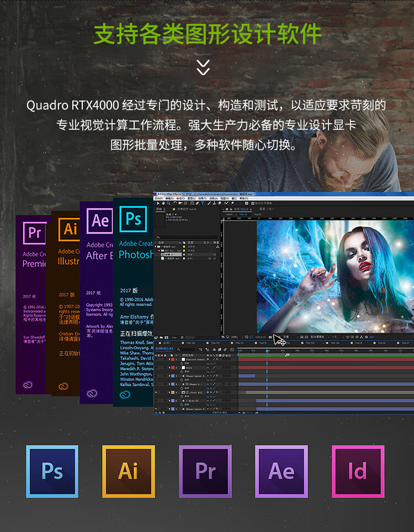Image resolution: width=414 pixels, height=532 pixels.
Task: Click the Toggle Switches/Modes button in timeline
Action: (x=220, y=413)
